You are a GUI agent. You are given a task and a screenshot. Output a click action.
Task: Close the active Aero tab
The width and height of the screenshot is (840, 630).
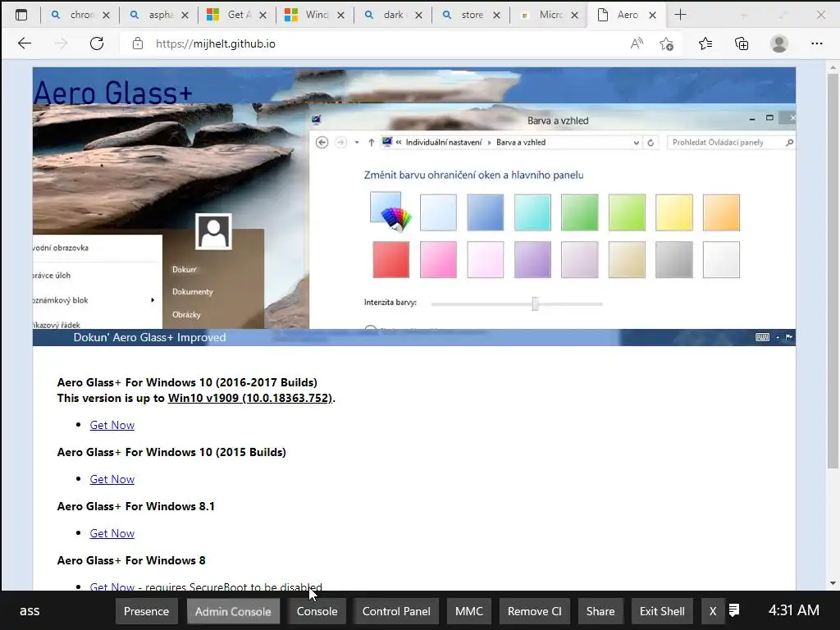[652, 15]
